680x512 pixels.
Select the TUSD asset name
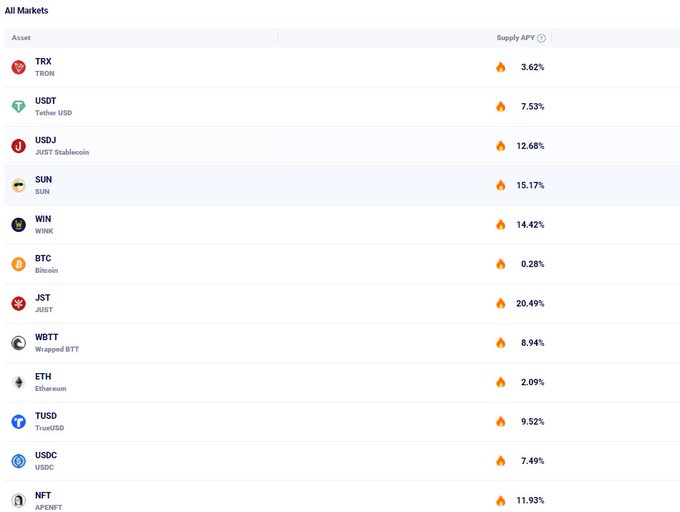pos(46,416)
